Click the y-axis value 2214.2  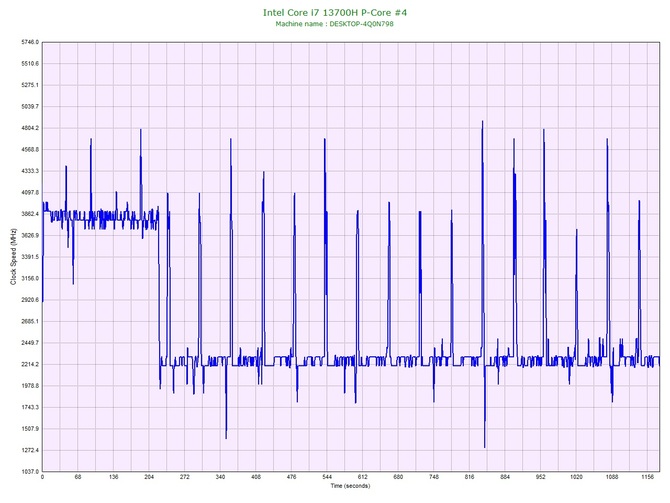point(29,365)
